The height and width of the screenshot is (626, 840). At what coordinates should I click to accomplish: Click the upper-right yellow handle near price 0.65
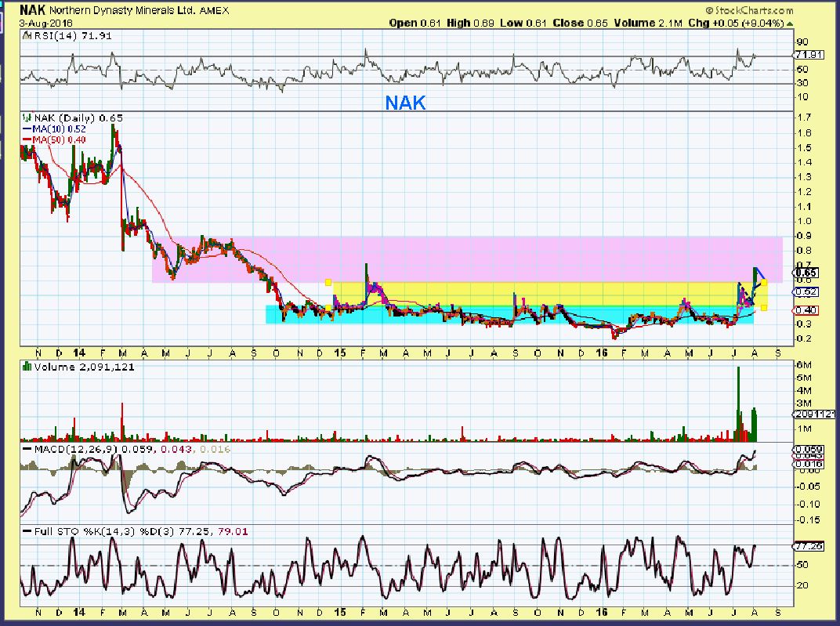pos(764,282)
